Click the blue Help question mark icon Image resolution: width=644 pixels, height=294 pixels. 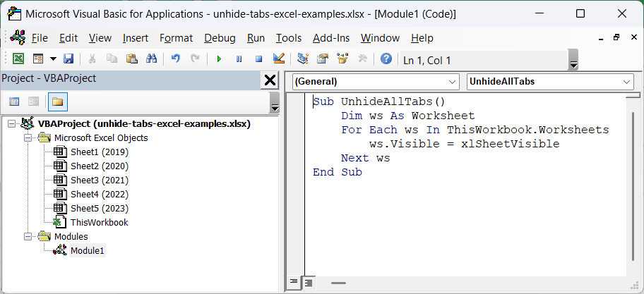386,59
